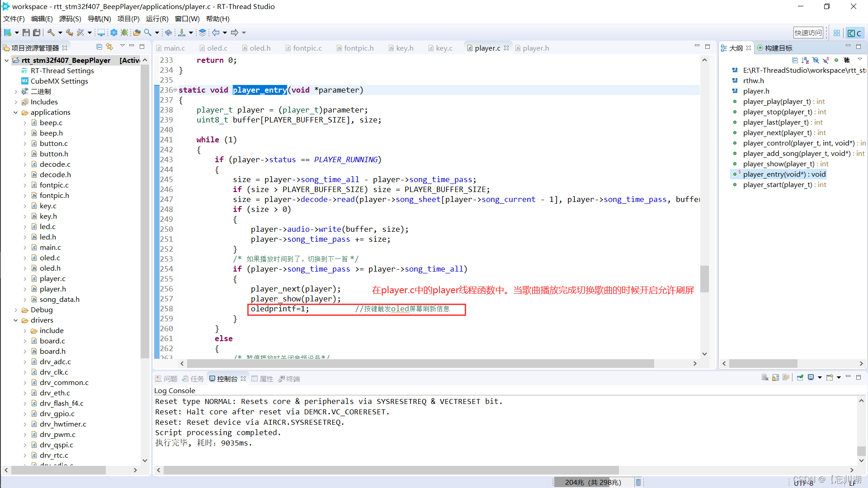Collapse the rtt_stm32f407_BeepPlayer project
The image size is (868, 488).
click(x=6, y=61)
